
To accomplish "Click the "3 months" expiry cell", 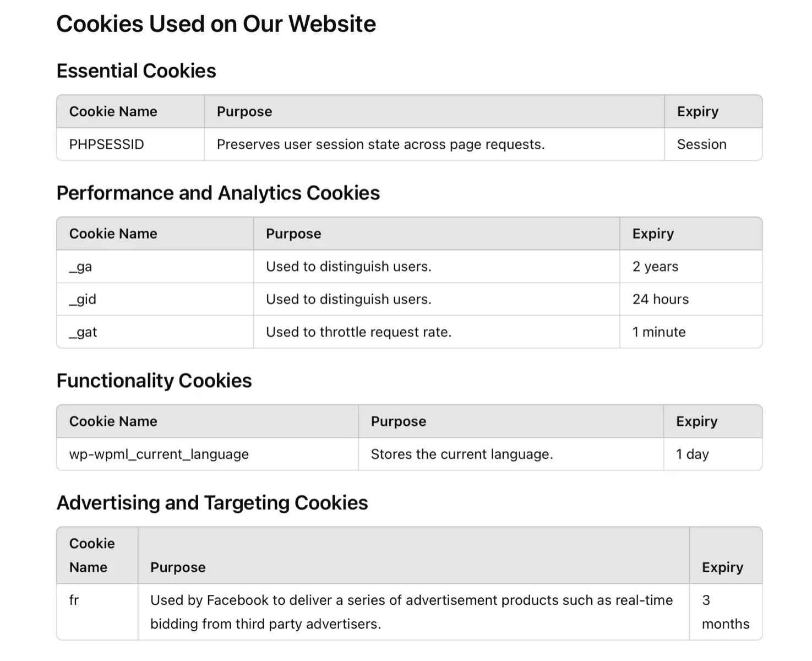I will coord(725,612).
